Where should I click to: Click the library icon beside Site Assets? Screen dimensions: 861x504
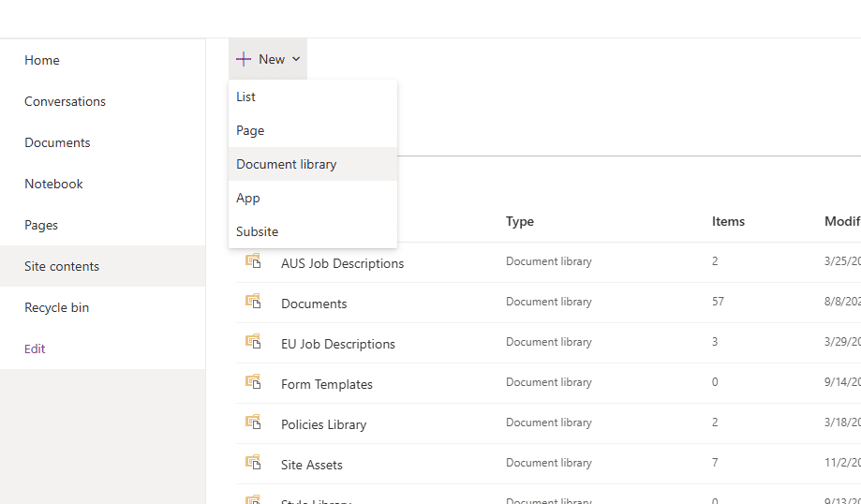[x=253, y=463]
